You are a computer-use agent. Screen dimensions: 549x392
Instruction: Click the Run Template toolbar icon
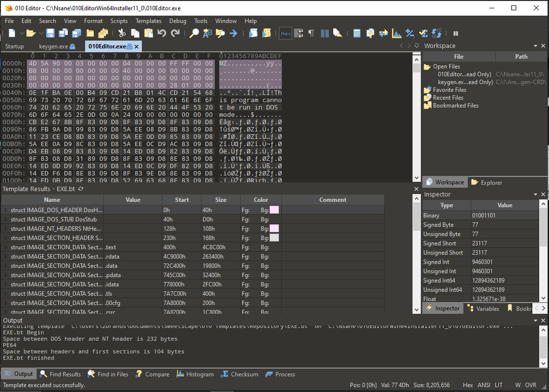[x=266, y=33]
